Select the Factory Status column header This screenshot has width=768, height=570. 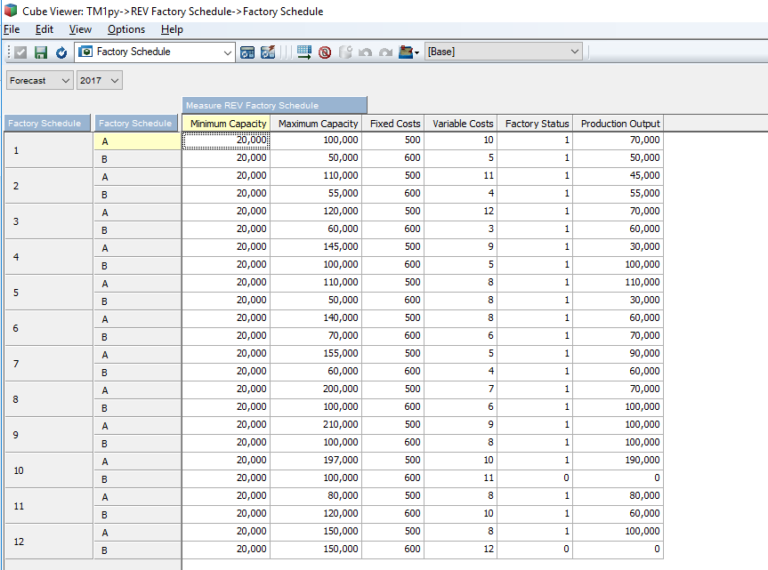point(535,123)
